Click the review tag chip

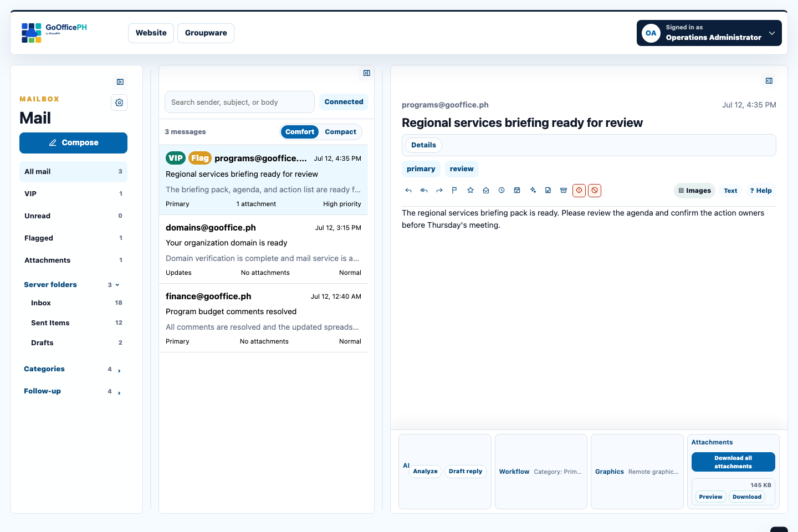pyautogui.click(x=462, y=169)
